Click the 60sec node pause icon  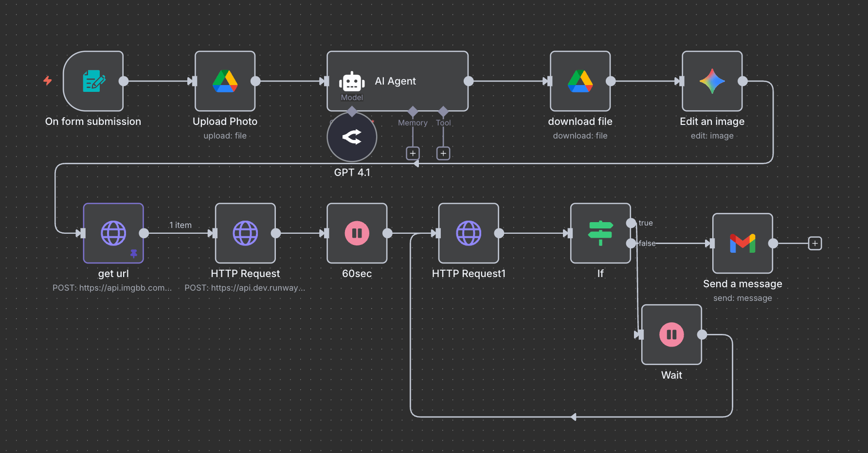coord(357,233)
